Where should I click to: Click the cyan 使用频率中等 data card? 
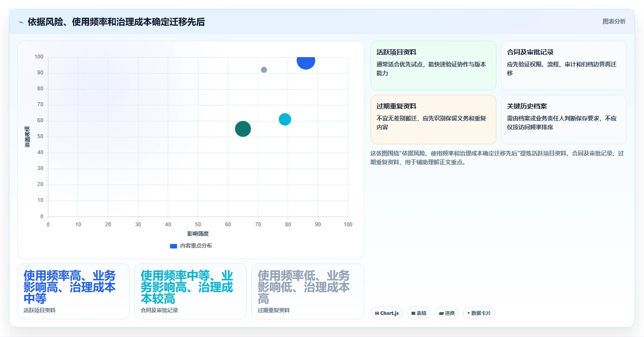coord(191,291)
